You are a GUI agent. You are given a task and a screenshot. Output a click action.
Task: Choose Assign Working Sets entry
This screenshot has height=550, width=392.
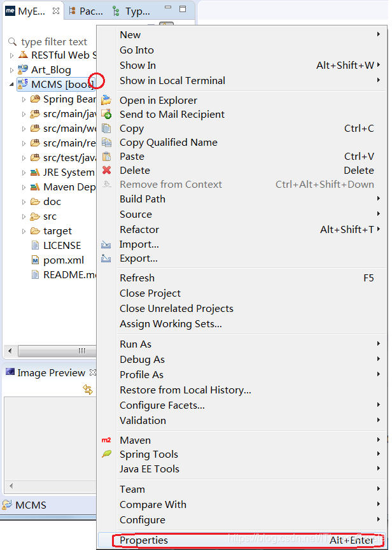[x=242, y=324]
